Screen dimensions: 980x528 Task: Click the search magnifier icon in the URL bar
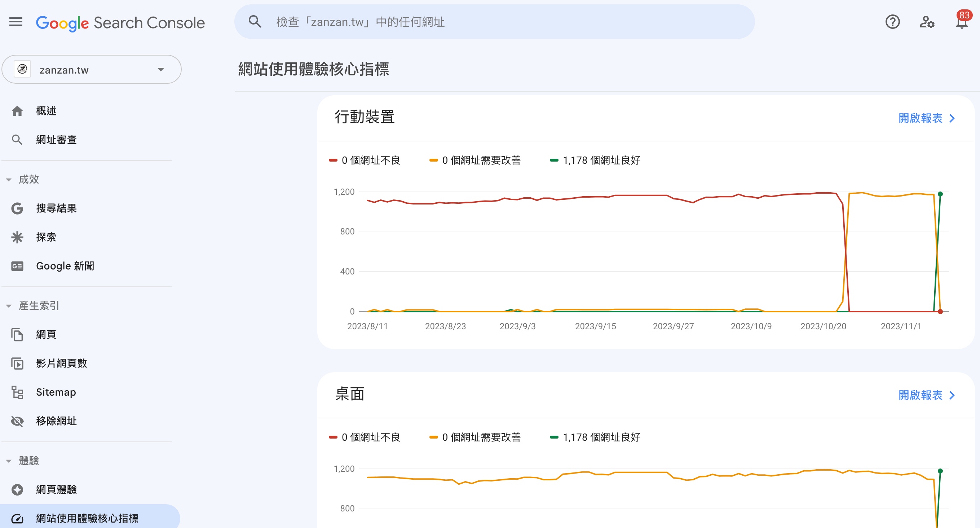tap(255, 22)
